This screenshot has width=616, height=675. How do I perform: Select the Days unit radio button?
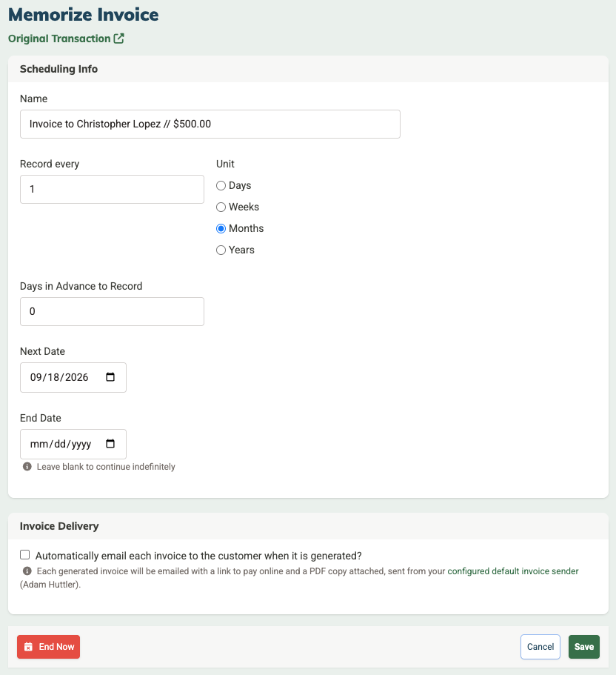221,185
